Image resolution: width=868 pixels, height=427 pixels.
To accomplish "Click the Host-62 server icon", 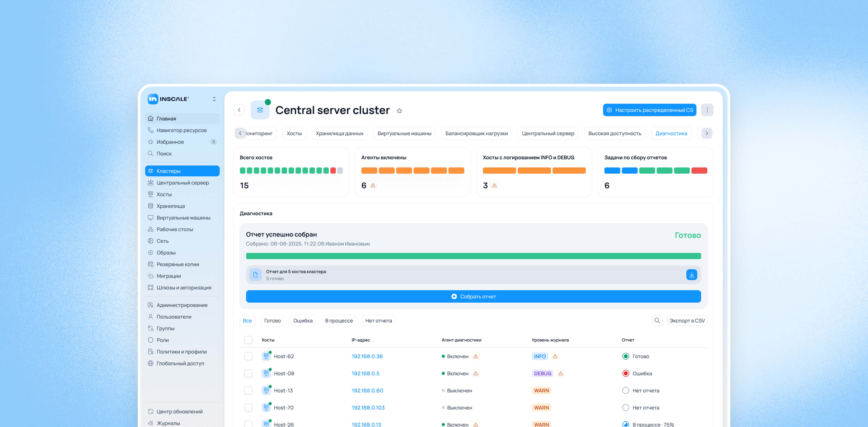I will pyautogui.click(x=266, y=356).
